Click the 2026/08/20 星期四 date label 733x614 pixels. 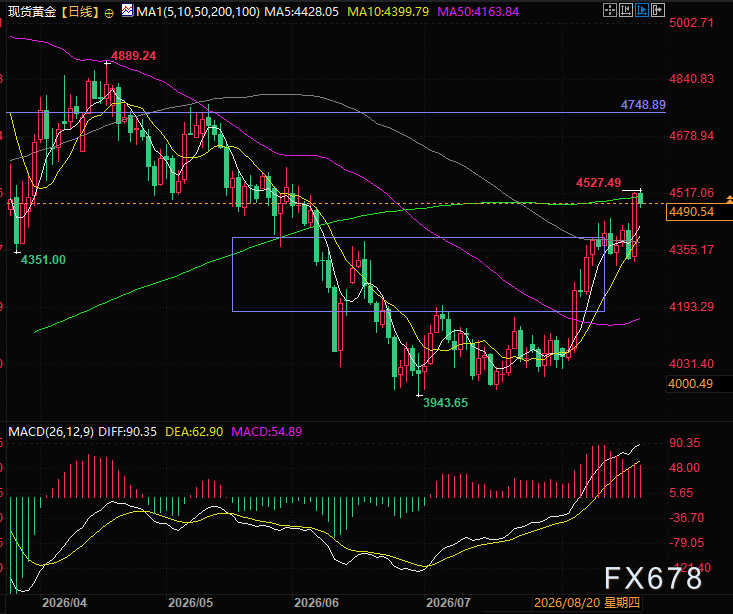point(587,602)
